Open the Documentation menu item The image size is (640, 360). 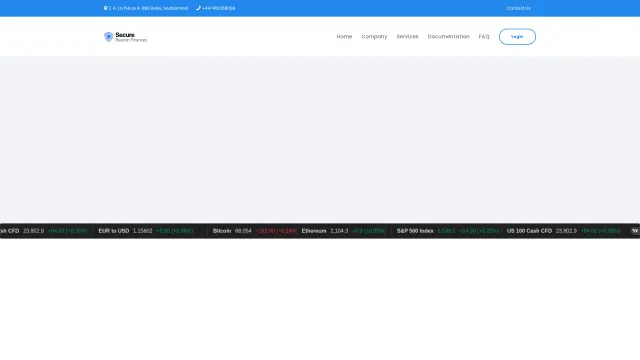449,37
